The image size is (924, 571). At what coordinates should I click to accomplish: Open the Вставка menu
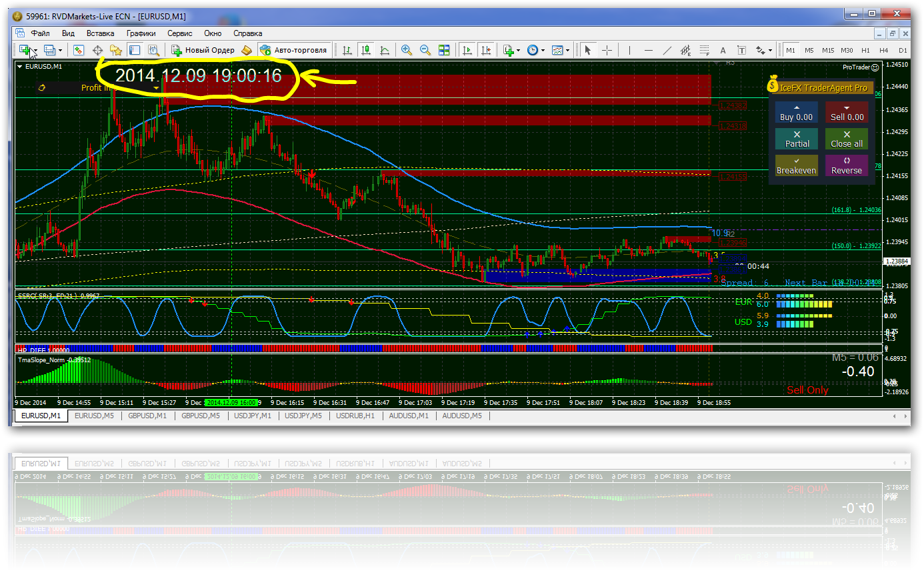pos(100,33)
